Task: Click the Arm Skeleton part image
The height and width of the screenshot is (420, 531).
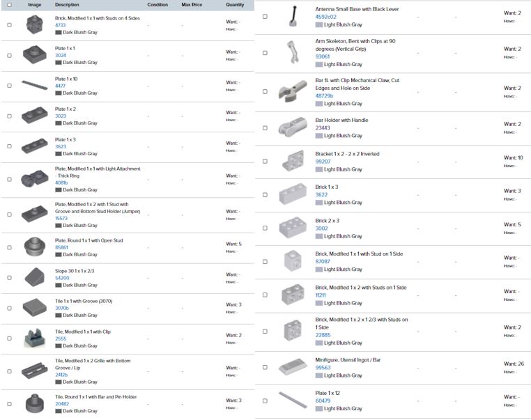Action: tap(292, 52)
